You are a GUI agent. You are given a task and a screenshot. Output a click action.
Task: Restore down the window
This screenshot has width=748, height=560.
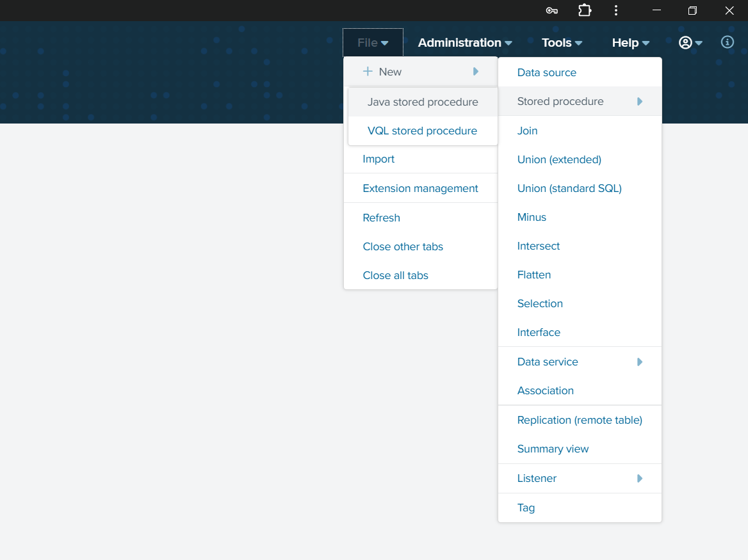click(x=693, y=10)
